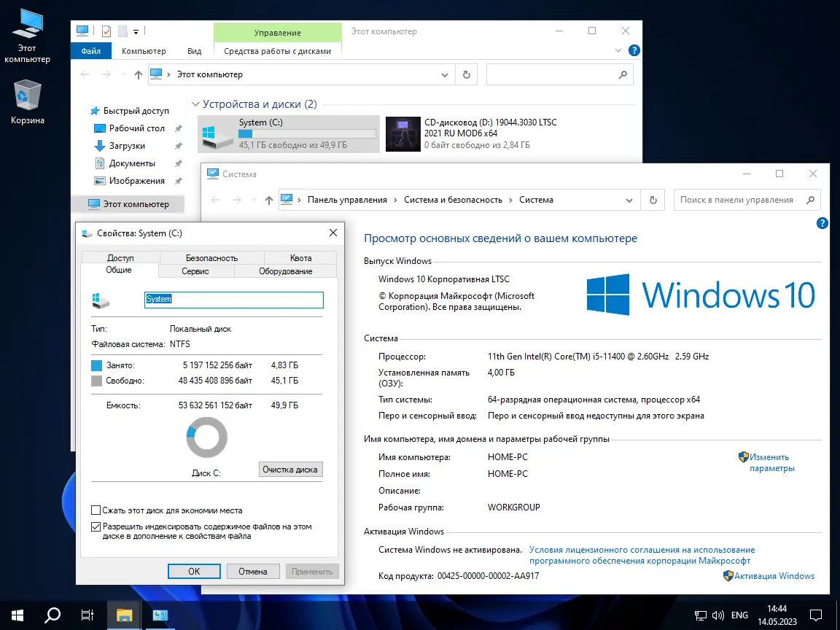Switch to Безопасность tab in properties dialog
Viewport: 840px width, 630px height.
[211, 257]
